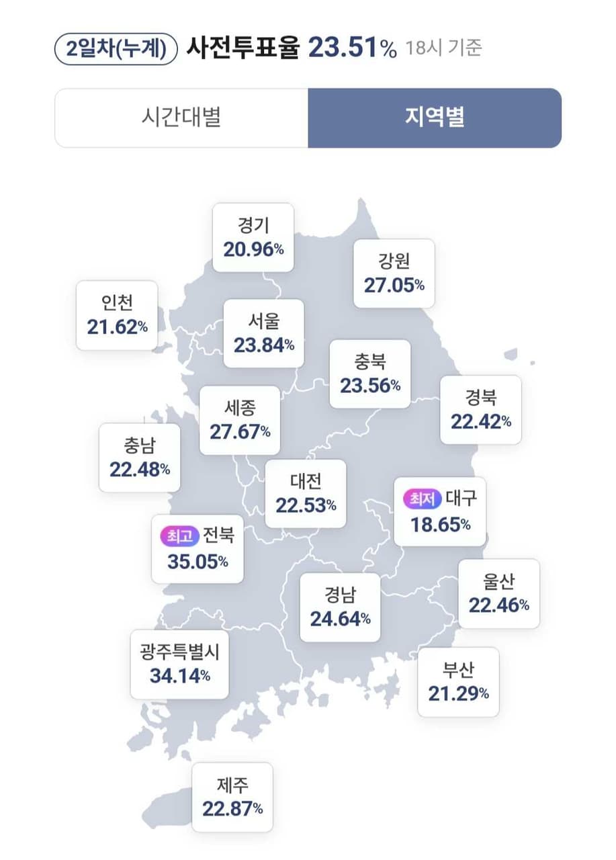
Task: Open the 충남 22.48% region card
Action: coord(140,458)
